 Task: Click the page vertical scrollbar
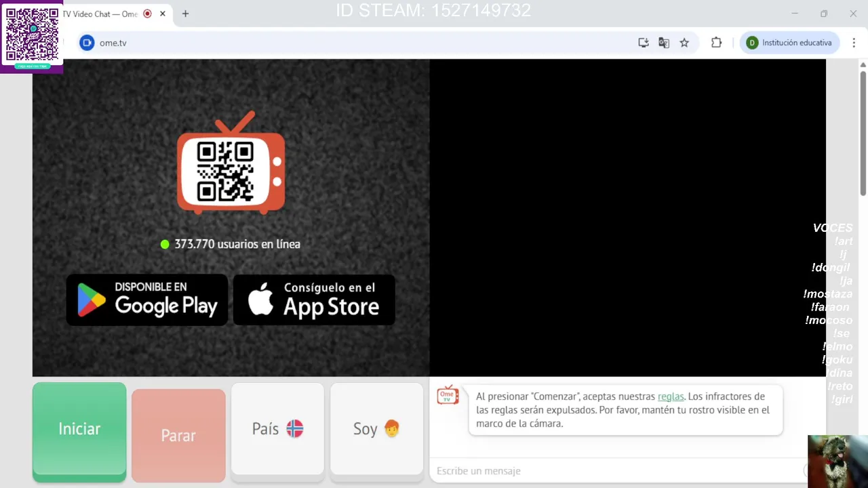[863, 132]
